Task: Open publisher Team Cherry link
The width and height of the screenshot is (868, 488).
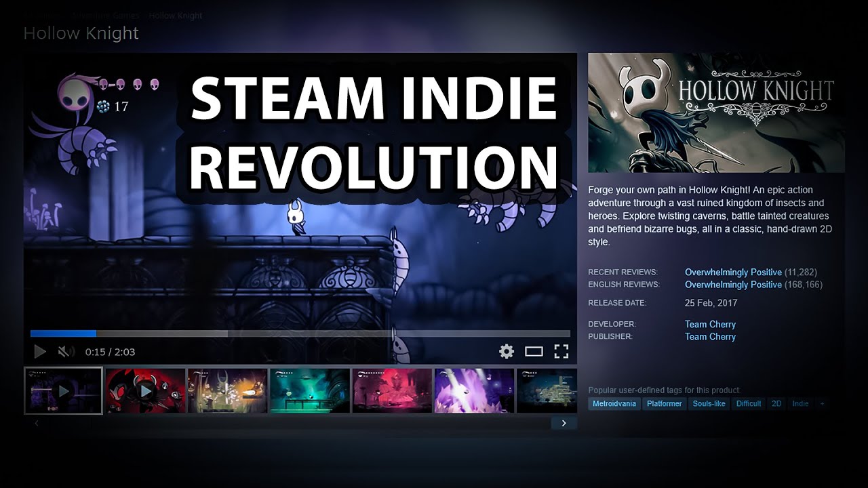Action: click(x=710, y=336)
